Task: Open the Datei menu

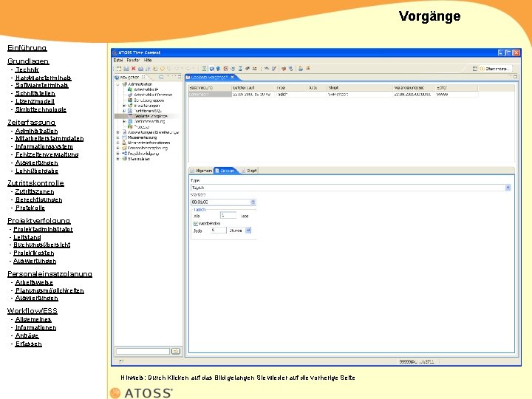Action: (x=118, y=60)
